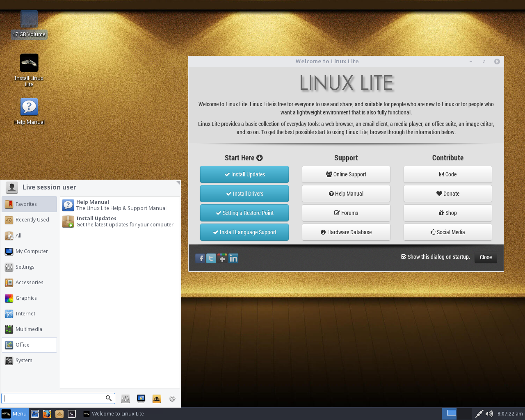Switch to the second workspace
Image resolution: width=525 pixels, height=420 pixels.
pos(464,413)
